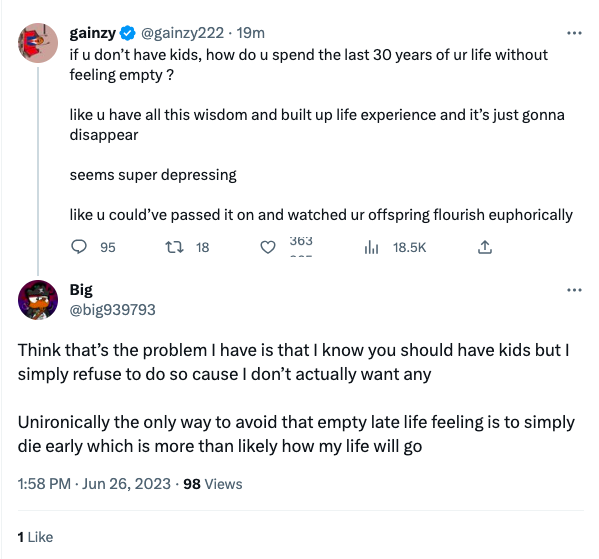The image size is (599, 559).
Task: Open gainzy's profile avatar
Action: [38, 43]
